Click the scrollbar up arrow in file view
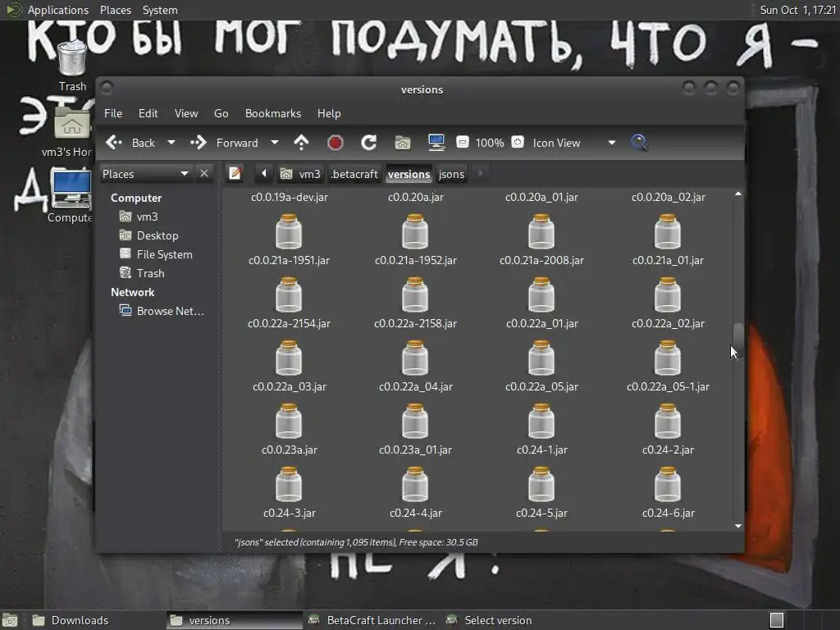Image resolution: width=840 pixels, height=630 pixels. [x=738, y=194]
